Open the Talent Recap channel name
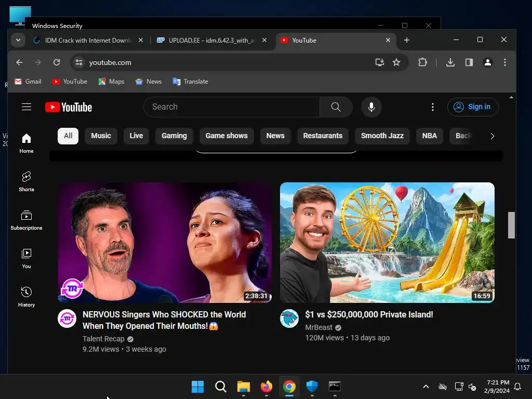The image size is (532, 399). (103, 339)
